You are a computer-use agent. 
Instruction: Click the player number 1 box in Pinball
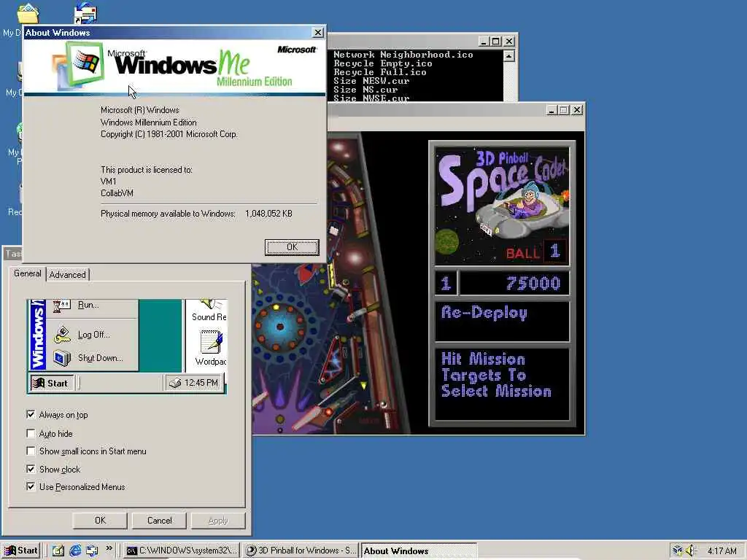[446, 284]
